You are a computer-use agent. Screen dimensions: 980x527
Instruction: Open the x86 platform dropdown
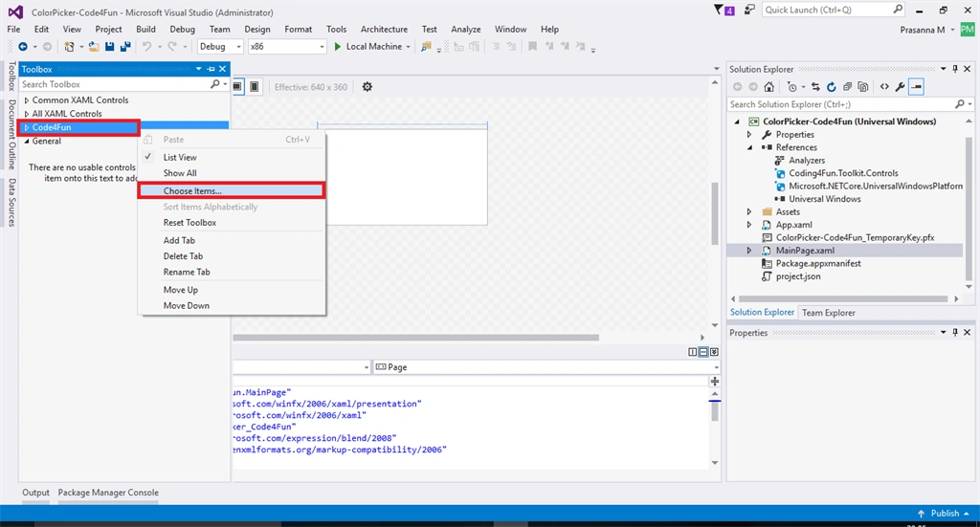(x=287, y=46)
